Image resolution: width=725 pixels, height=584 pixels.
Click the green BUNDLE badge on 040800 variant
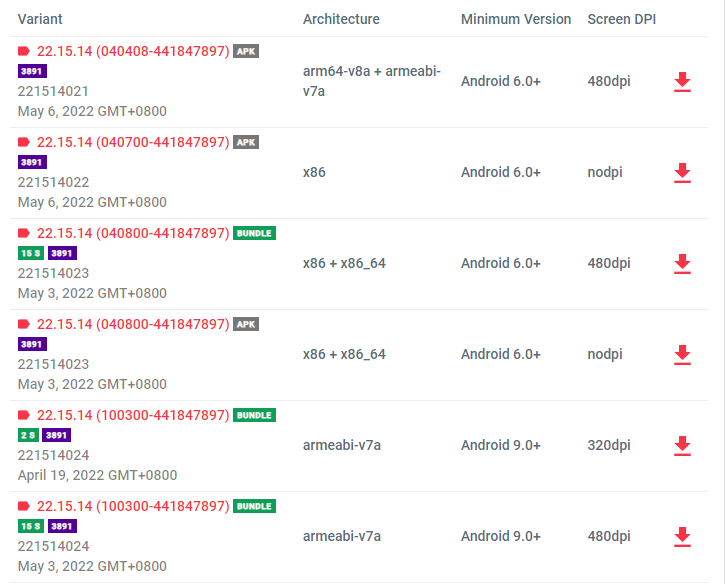[254, 233]
